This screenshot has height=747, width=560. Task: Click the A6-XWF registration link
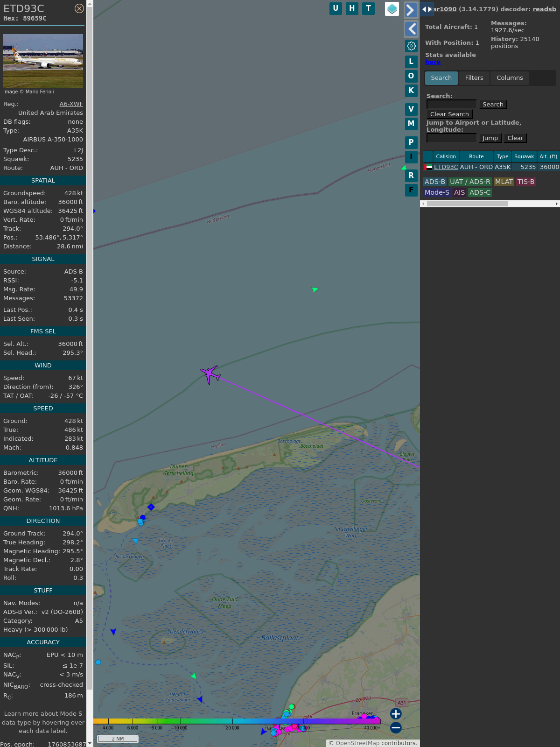click(71, 104)
